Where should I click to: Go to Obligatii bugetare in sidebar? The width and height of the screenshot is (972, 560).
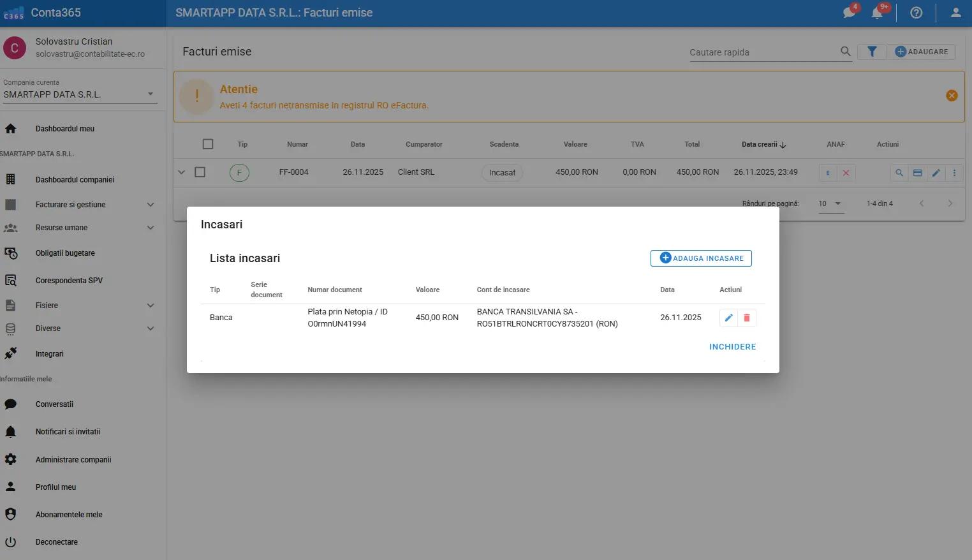(65, 253)
